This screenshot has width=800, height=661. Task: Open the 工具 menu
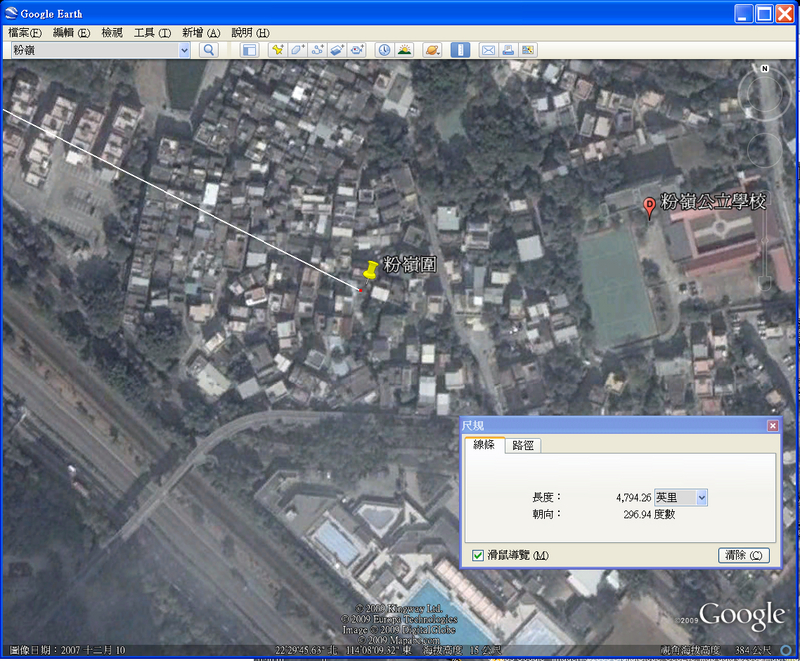pyautogui.click(x=152, y=33)
